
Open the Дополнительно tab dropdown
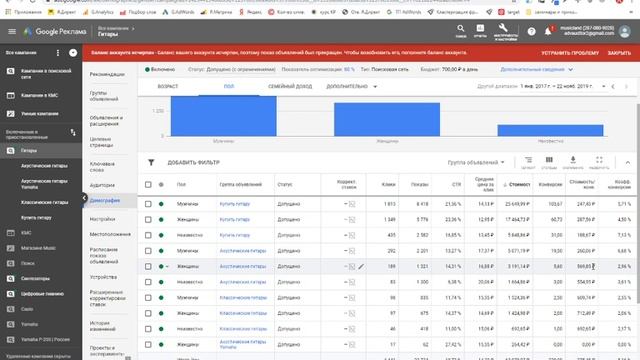click(351, 87)
